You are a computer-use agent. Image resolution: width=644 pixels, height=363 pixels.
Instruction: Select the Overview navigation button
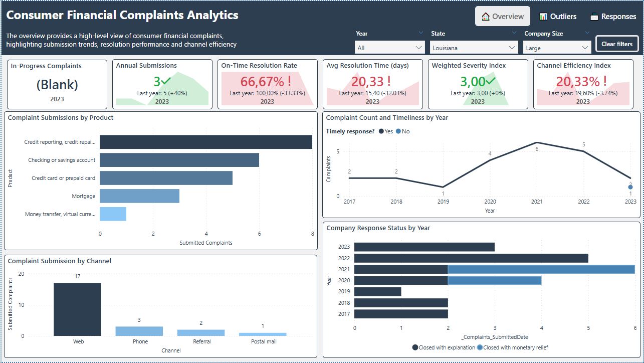[503, 17]
